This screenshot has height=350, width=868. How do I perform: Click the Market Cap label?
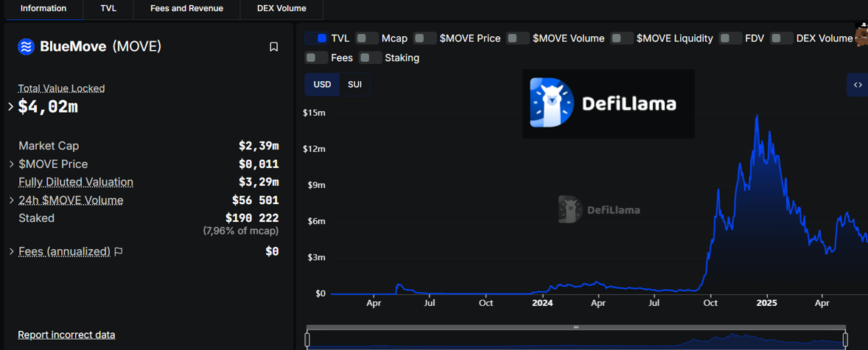point(49,146)
